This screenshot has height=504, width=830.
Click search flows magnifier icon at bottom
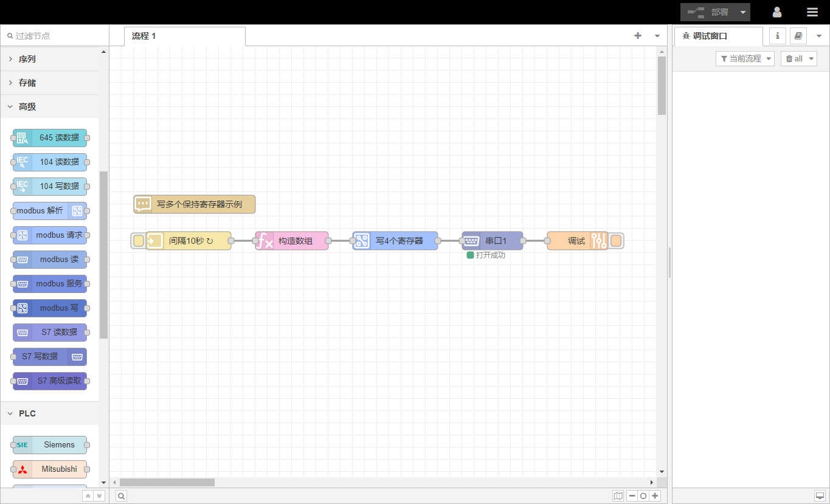(x=122, y=496)
